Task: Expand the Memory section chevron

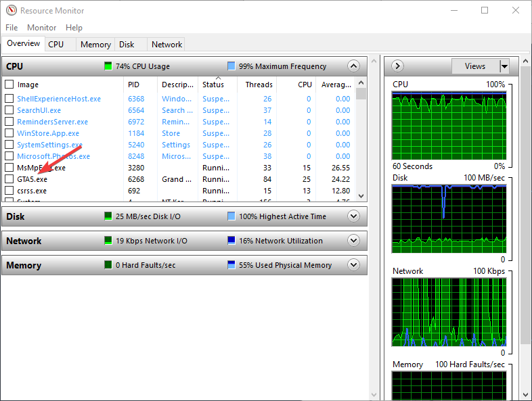Action: [x=353, y=264]
